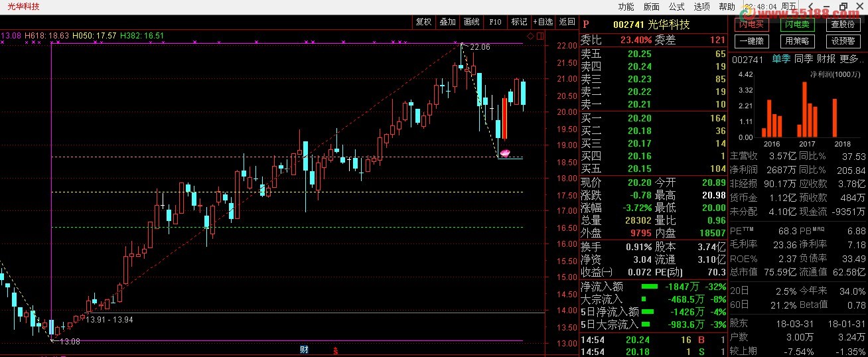This screenshot has height=357, width=868.
Task: Click the 委比 value 23.40%
Action: tap(636, 40)
